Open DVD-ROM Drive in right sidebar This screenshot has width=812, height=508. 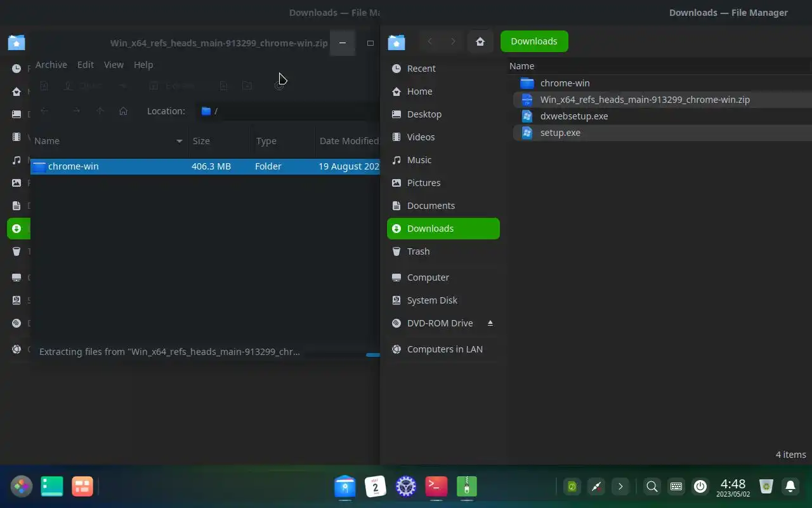click(x=443, y=323)
